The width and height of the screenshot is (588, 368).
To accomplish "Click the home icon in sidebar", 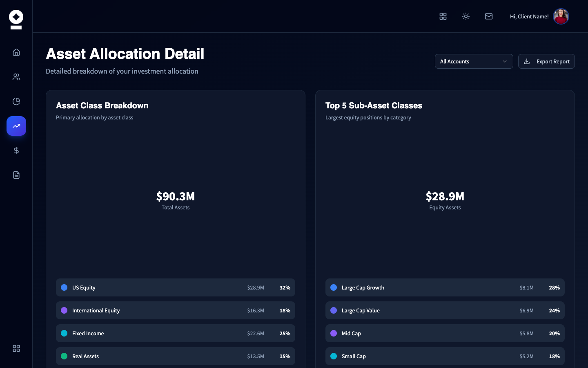I will (16, 52).
